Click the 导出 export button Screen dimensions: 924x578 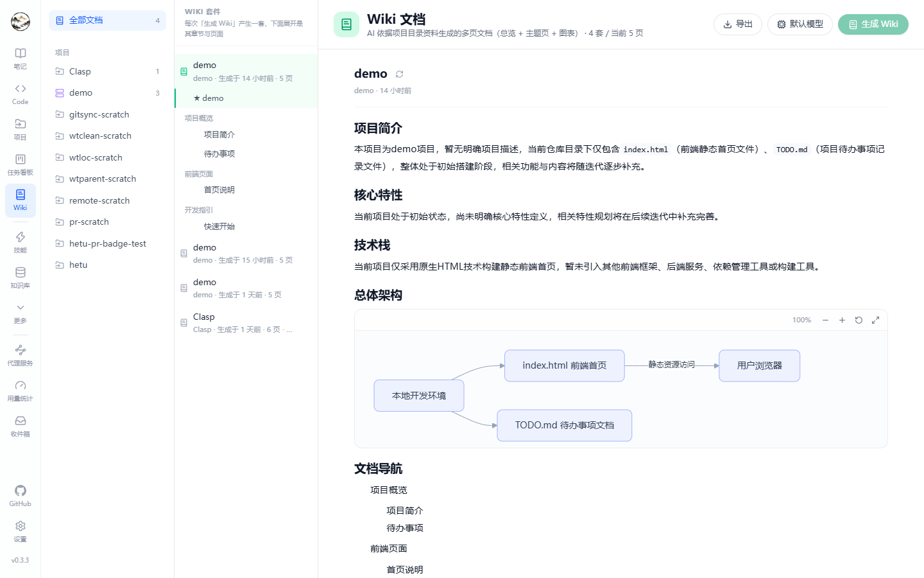tap(738, 24)
